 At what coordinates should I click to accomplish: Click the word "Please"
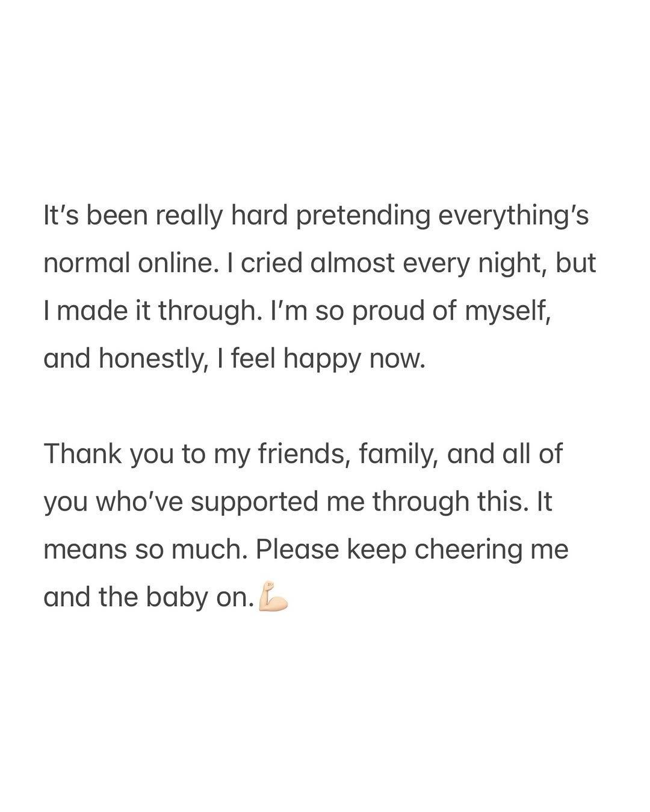[x=297, y=550]
